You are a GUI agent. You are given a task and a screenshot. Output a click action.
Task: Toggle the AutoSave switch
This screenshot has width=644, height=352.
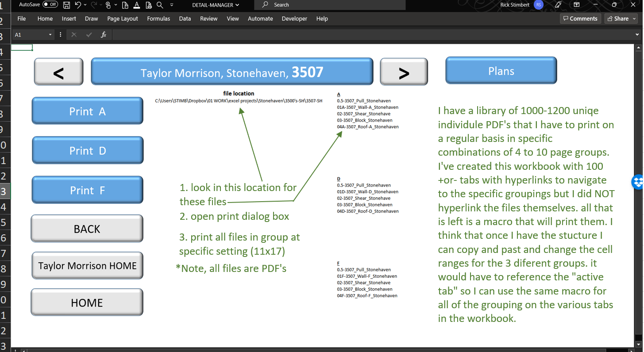coord(50,5)
